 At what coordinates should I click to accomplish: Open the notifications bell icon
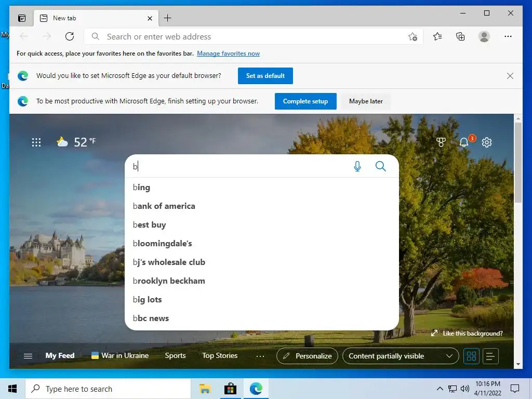click(x=464, y=142)
